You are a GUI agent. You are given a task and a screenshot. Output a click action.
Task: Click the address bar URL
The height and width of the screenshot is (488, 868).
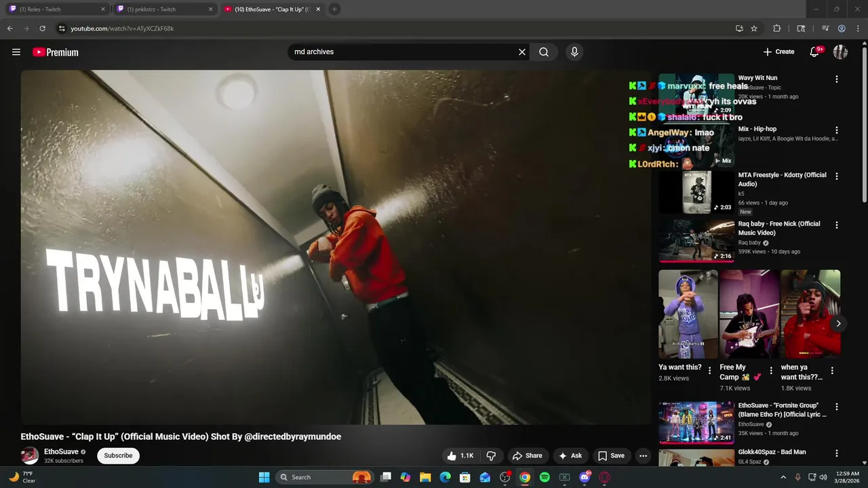[122, 28]
